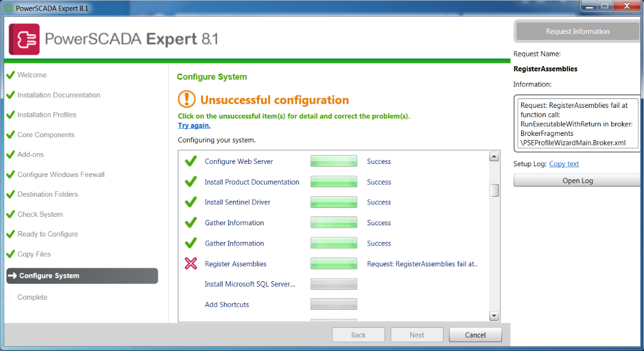
Task: Click checkmark next to Configure Windows Firewall
Action: point(11,175)
